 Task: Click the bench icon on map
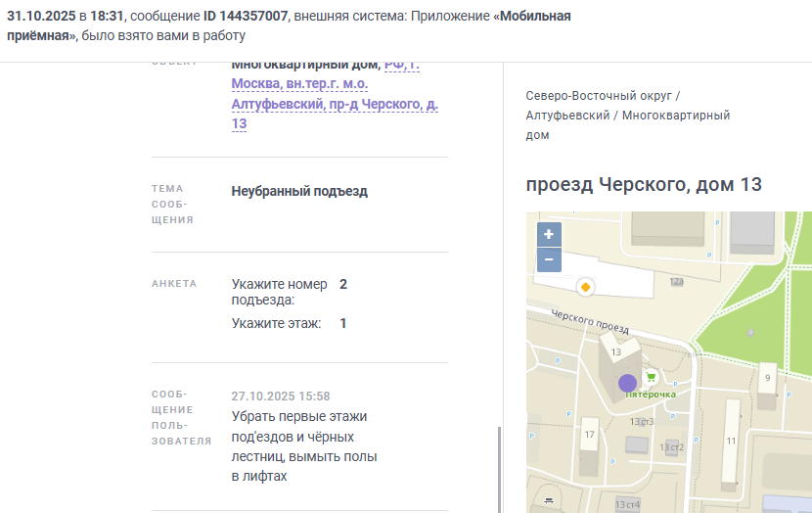[x=549, y=500]
